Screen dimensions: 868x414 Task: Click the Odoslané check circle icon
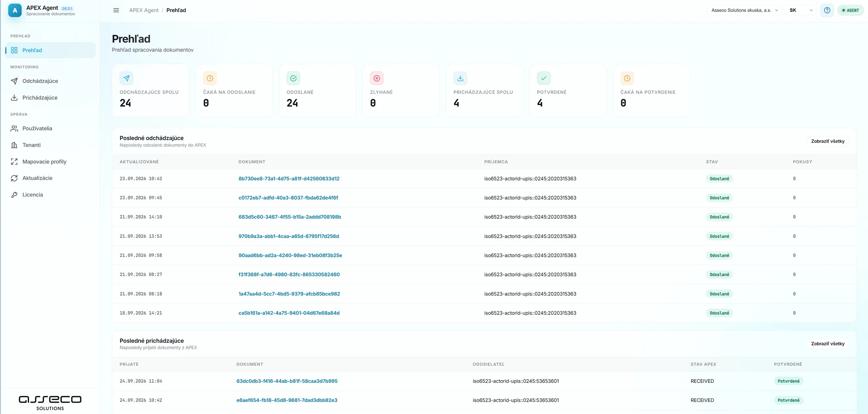point(293,78)
